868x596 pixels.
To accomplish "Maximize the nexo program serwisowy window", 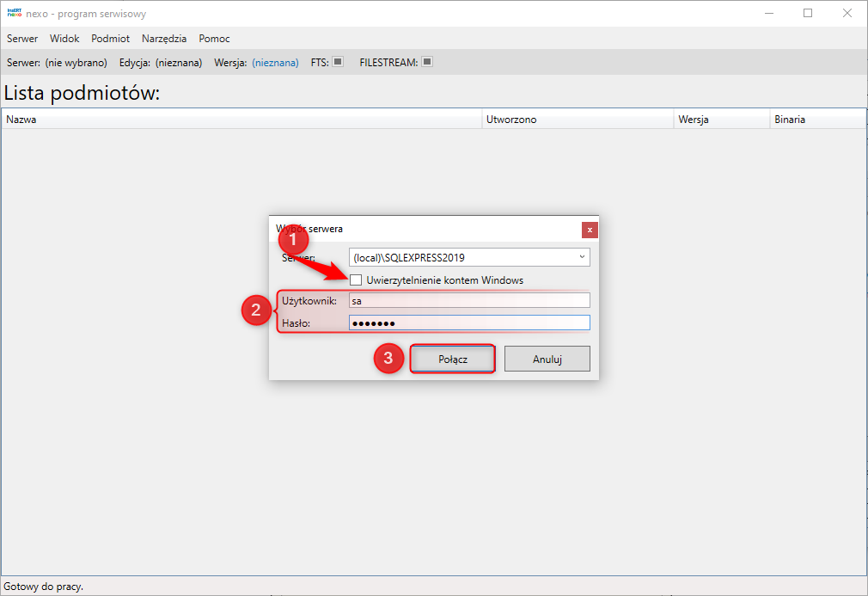I will pos(808,13).
